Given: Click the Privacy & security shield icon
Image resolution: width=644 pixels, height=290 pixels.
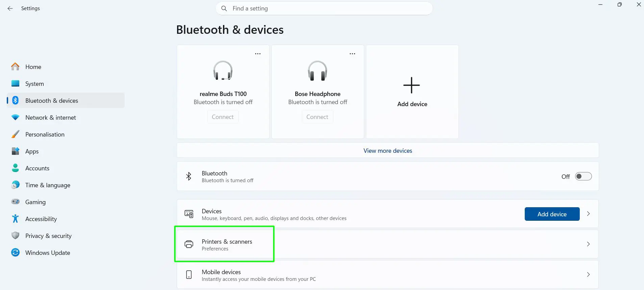Looking at the screenshot, I should tap(15, 236).
